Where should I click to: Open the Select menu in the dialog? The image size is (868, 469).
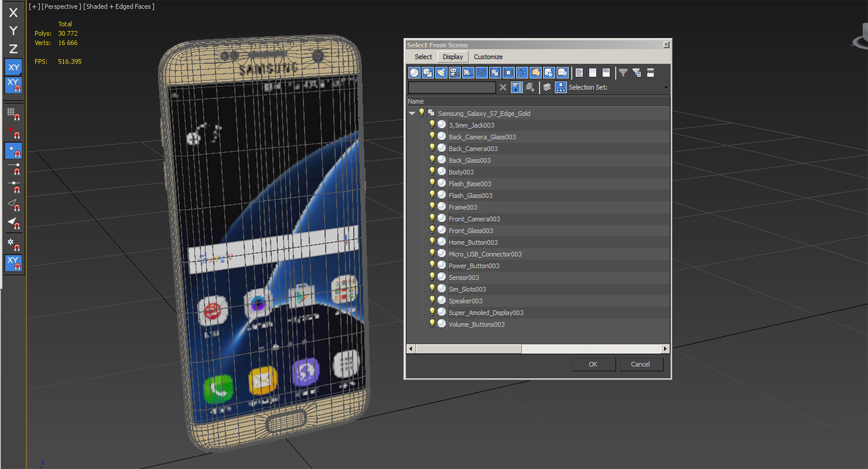(x=423, y=57)
